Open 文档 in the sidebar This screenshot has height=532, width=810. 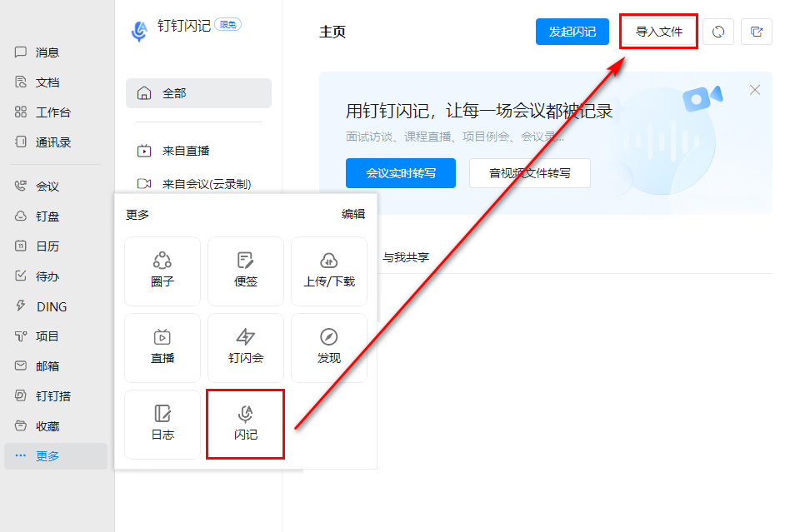point(37,82)
